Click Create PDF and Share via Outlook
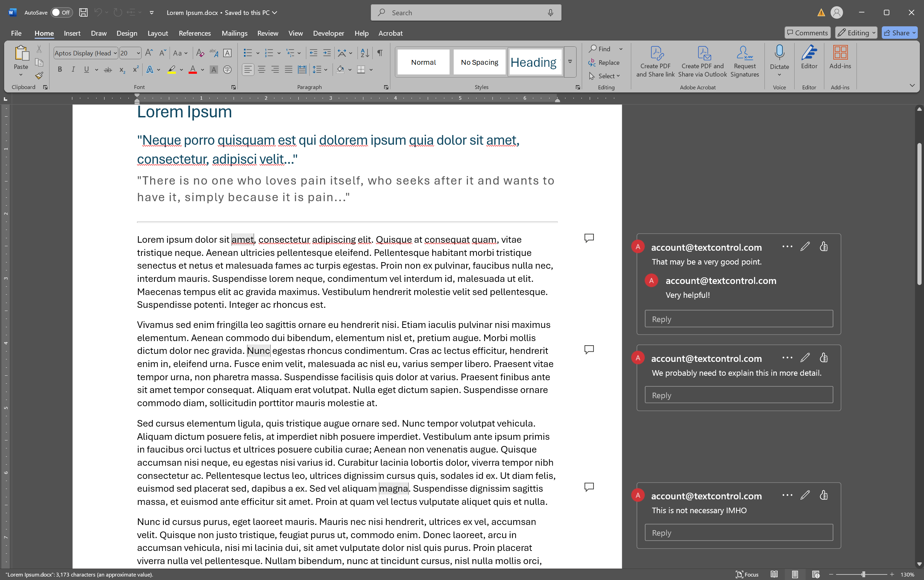 click(703, 61)
